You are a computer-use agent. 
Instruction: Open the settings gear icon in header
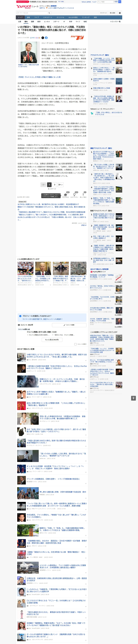click(x=120, y=13)
